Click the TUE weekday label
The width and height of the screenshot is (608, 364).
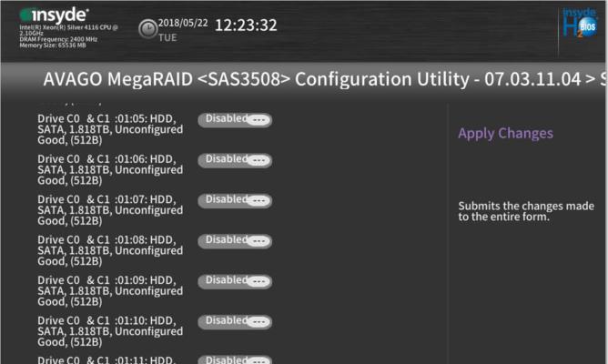[167, 37]
